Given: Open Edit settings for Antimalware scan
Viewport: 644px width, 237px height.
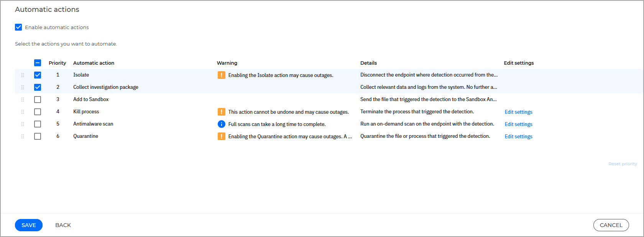Looking at the screenshot, I should [x=518, y=124].
